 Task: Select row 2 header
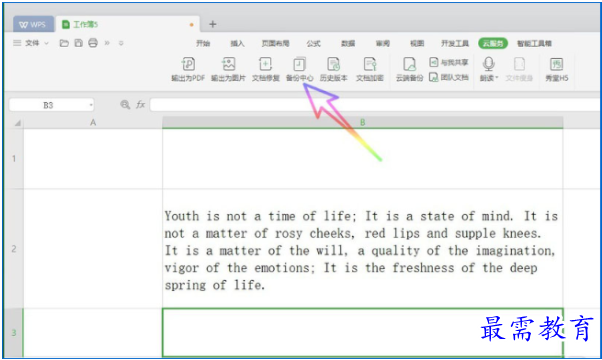click(14, 249)
